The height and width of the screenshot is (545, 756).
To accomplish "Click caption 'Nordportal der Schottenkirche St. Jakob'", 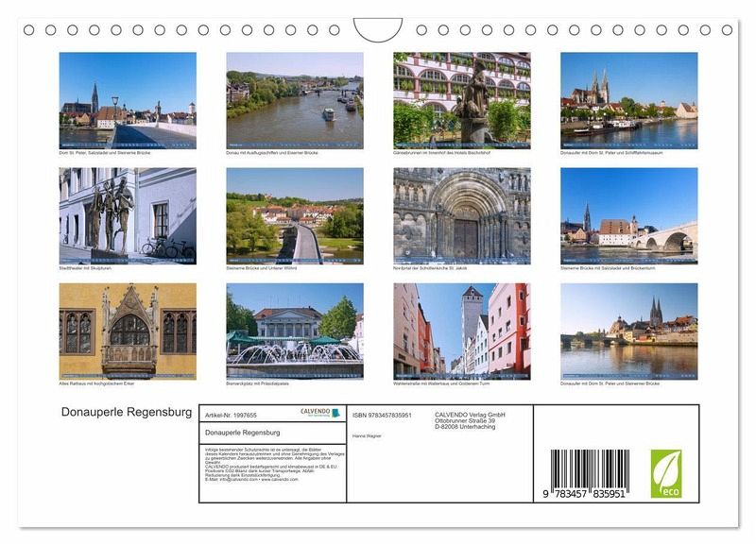I will (x=430, y=268).
